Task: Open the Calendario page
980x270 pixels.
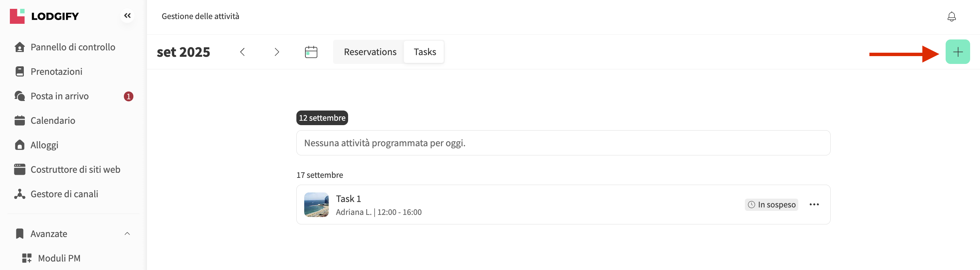Action: [52, 121]
